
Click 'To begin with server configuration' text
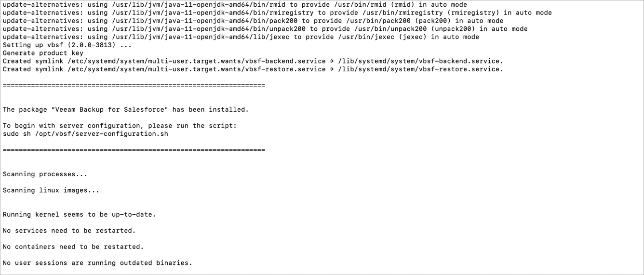[x=71, y=126]
